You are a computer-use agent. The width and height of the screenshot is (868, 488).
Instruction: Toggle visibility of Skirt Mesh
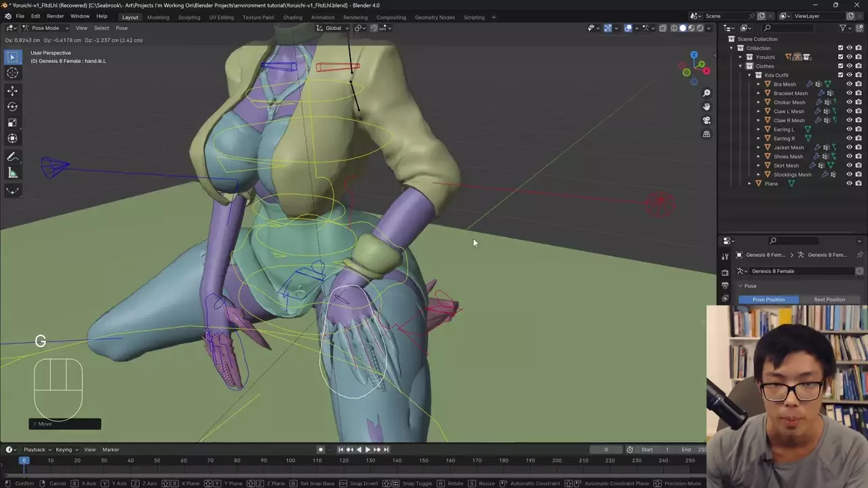pos(849,165)
